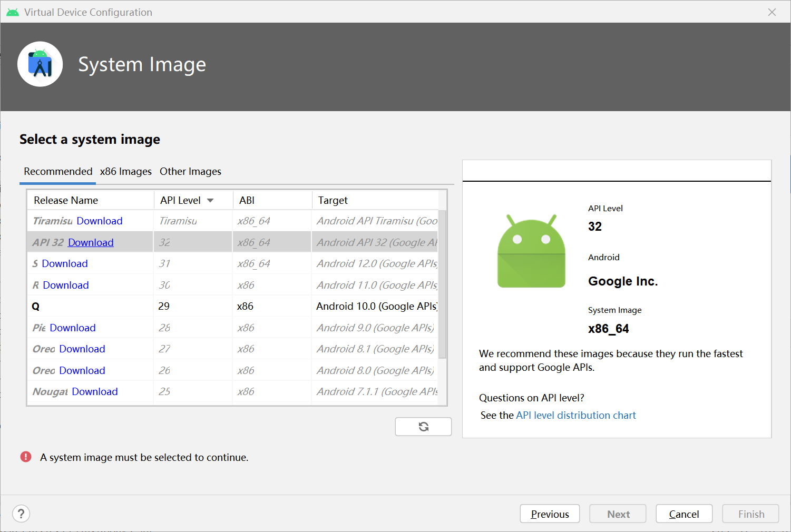Download the Oreo API 27 image
The width and height of the screenshot is (791, 532).
(x=82, y=349)
